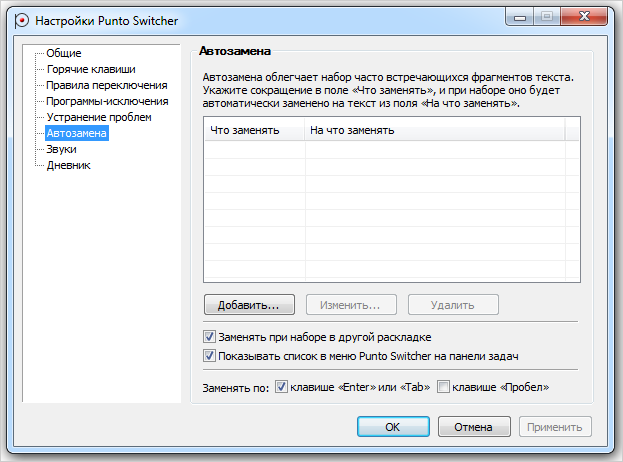Image resolution: width=623 pixels, height=462 pixels.
Task: Select Устранение проблем in the tree
Action: coord(99,117)
